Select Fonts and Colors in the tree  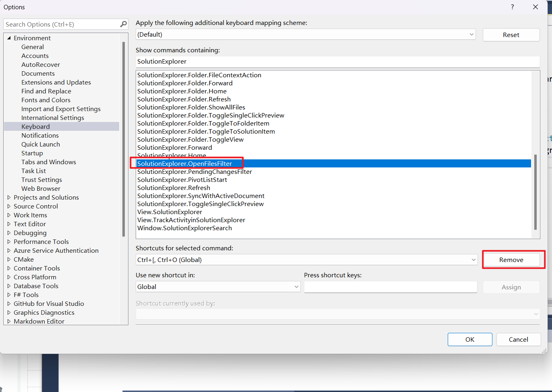click(x=46, y=100)
